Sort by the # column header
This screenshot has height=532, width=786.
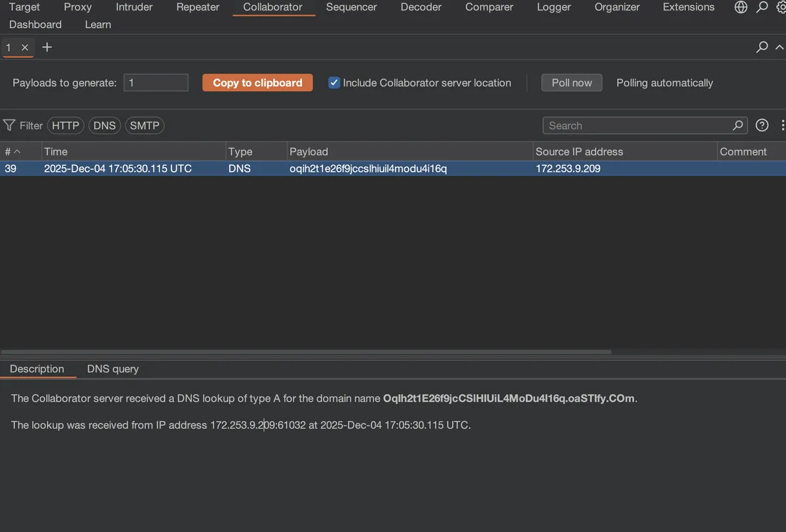tap(13, 151)
